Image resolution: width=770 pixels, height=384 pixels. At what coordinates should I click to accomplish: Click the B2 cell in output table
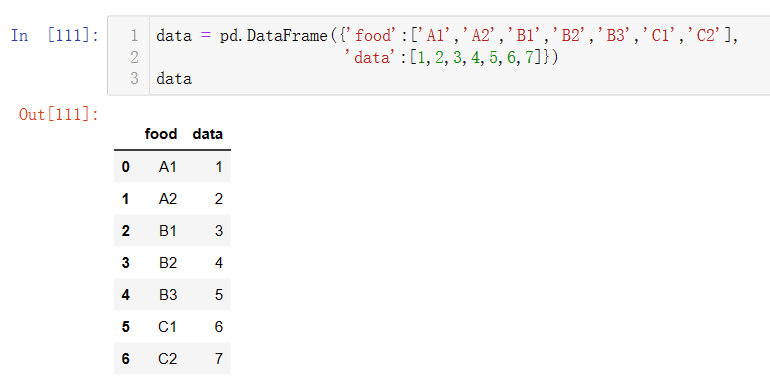point(167,263)
